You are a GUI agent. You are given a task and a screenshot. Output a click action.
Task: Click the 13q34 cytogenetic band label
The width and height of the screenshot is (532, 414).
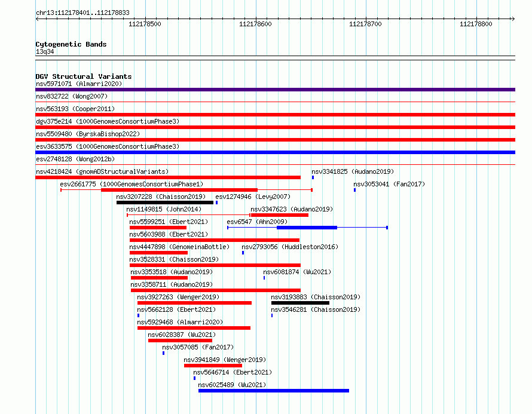coord(45,51)
